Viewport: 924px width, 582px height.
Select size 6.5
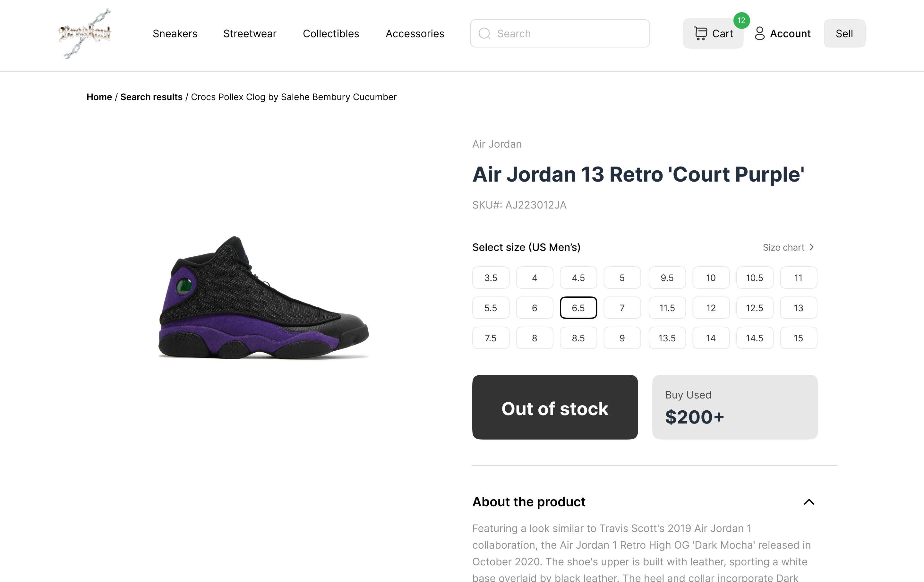tap(578, 308)
